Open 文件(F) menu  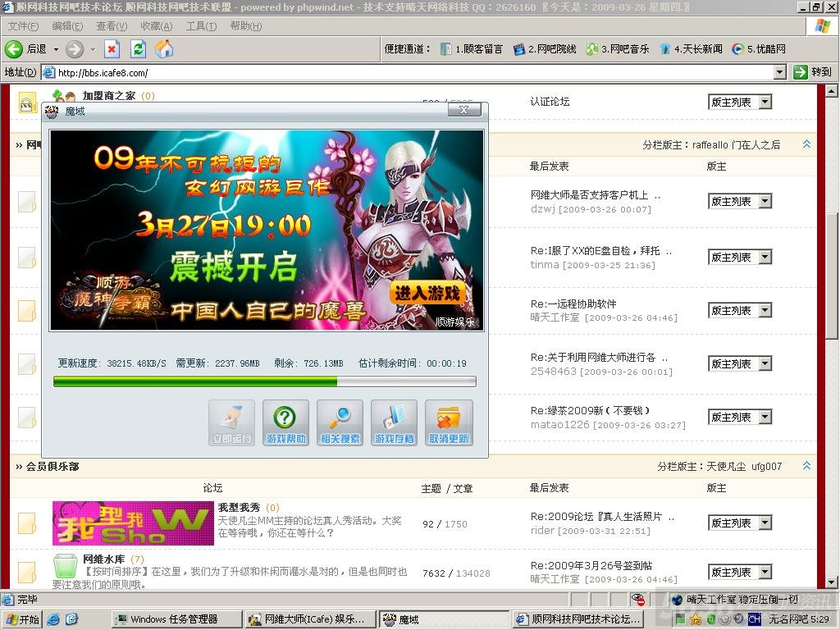(x=23, y=26)
